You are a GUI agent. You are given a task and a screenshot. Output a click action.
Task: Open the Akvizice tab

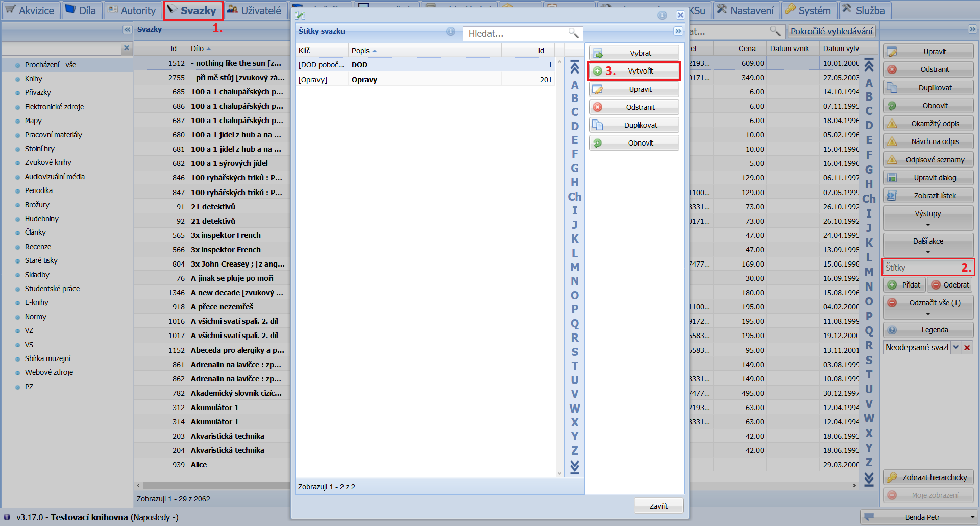31,10
